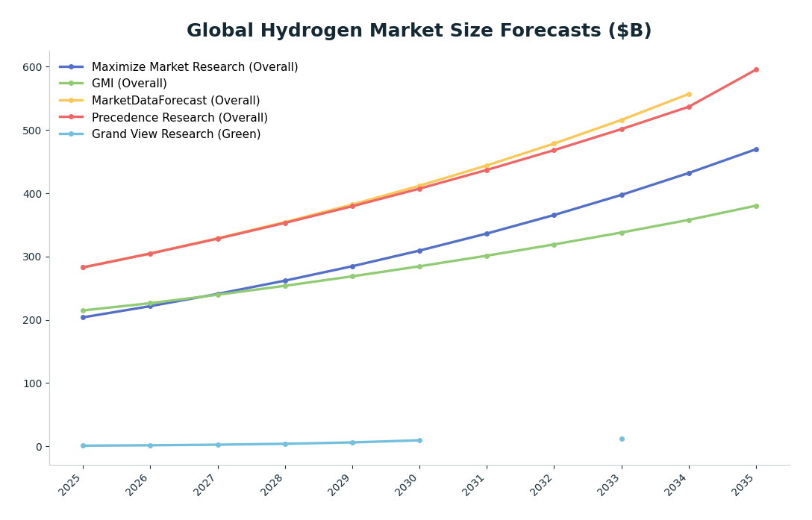Click MarketDataForecast yellow point at 2033

click(622, 120)
